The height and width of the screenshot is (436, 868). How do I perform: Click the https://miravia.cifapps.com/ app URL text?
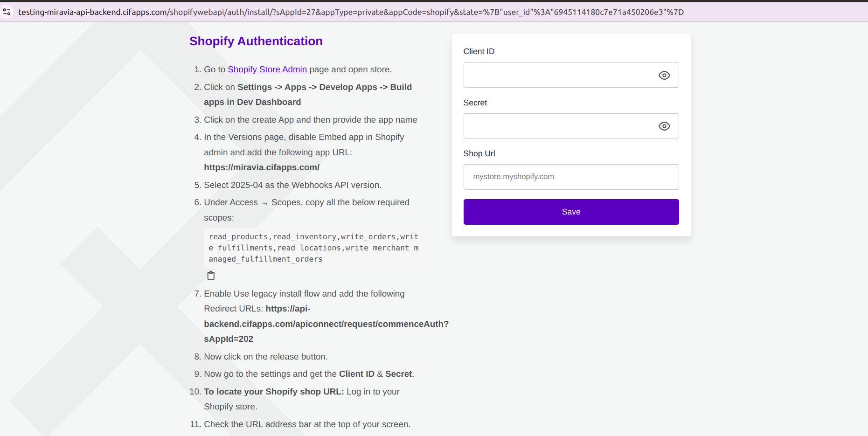(x=261, y=167)
